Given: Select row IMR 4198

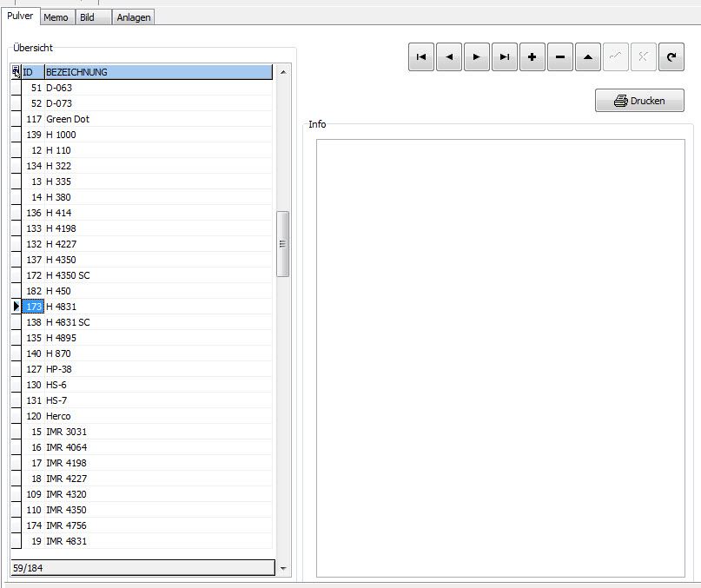Looking at the screenshot, I should pos(142,463).
